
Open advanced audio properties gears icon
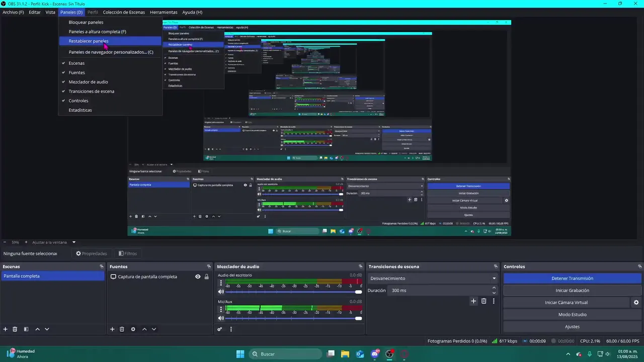[220, 329]
